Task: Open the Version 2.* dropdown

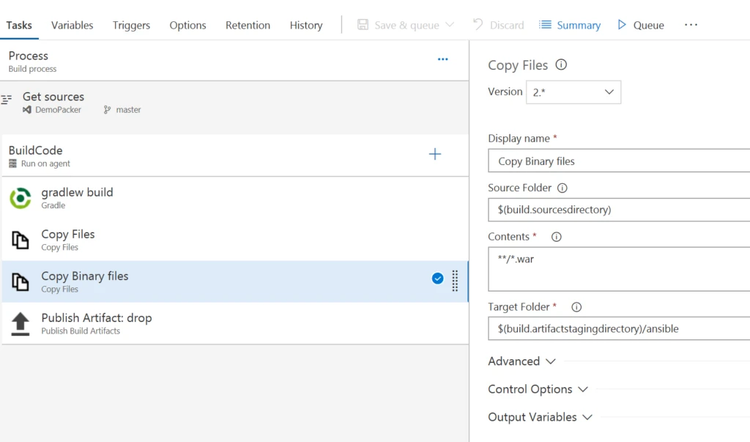Action: (x=574, y=92)
